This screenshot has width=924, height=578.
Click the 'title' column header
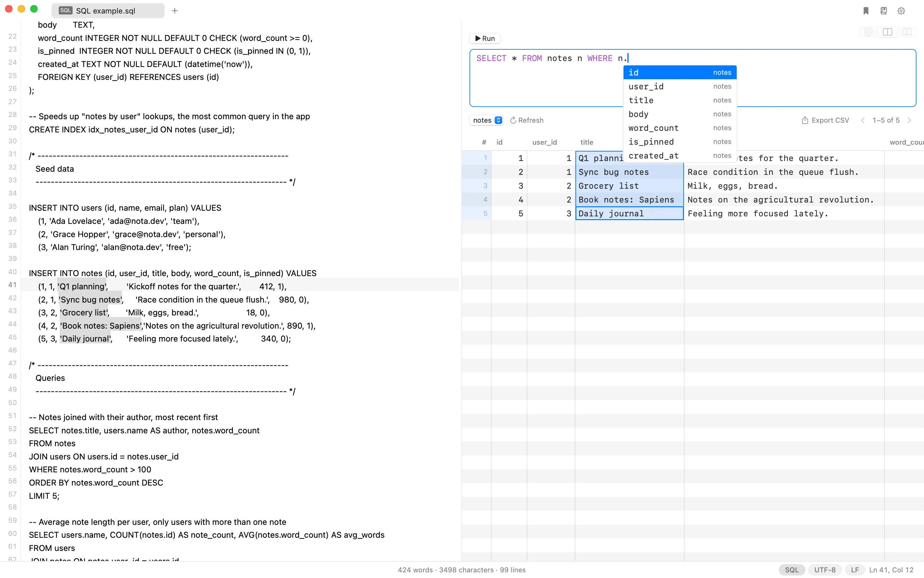tap(587, 142)
